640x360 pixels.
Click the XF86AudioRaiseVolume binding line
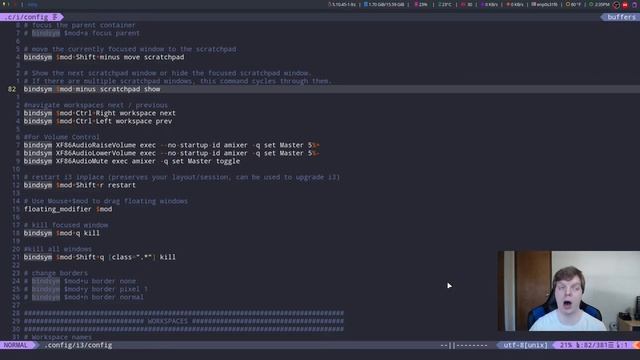[171, 145]
